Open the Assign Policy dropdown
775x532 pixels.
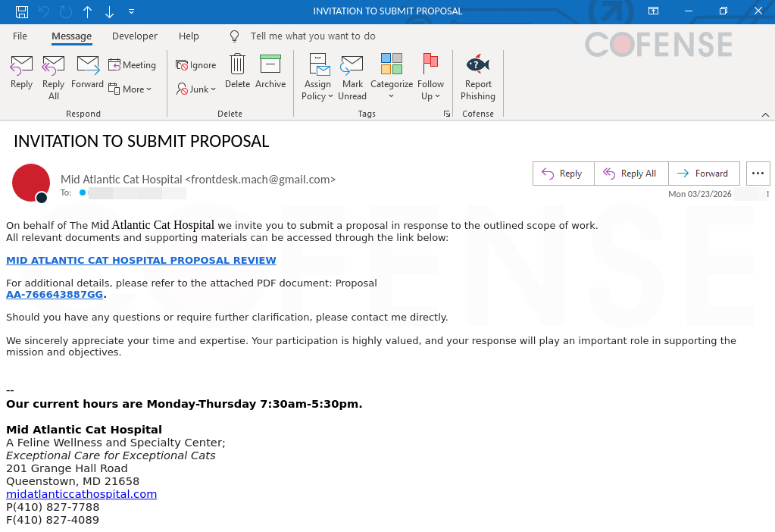pos(317,77)
